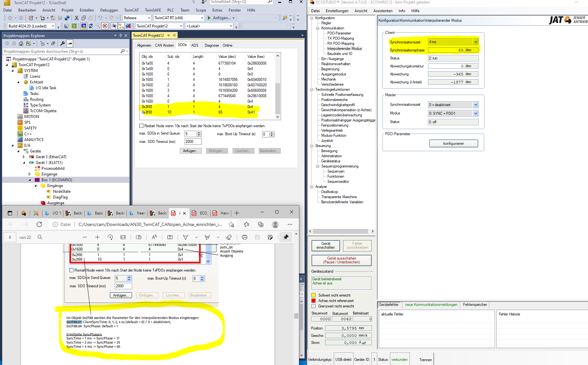The height and width of the screenshot is (365, 588).
Task: Click PDF search magnifier icon
Action: pos(40,237)
